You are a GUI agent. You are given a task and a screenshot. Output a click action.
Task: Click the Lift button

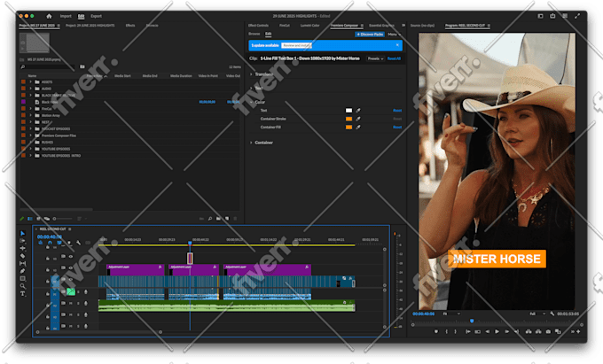click(x=529, y=331)
